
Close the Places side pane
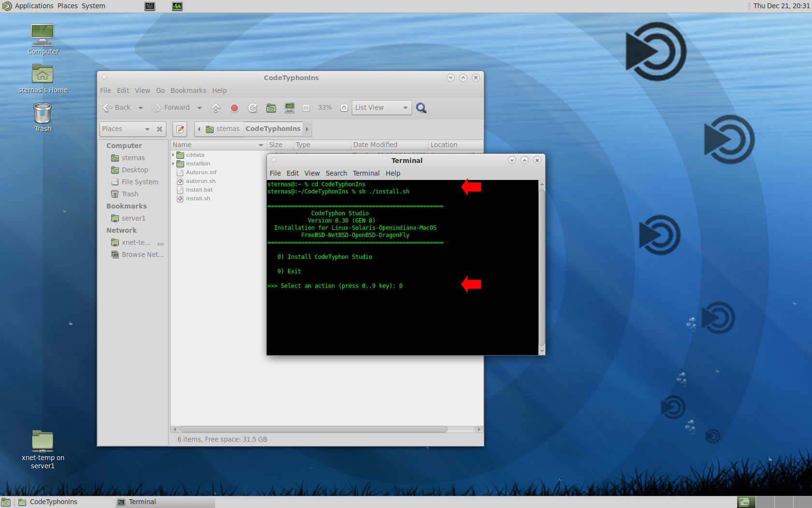click(x=159, y=129)
